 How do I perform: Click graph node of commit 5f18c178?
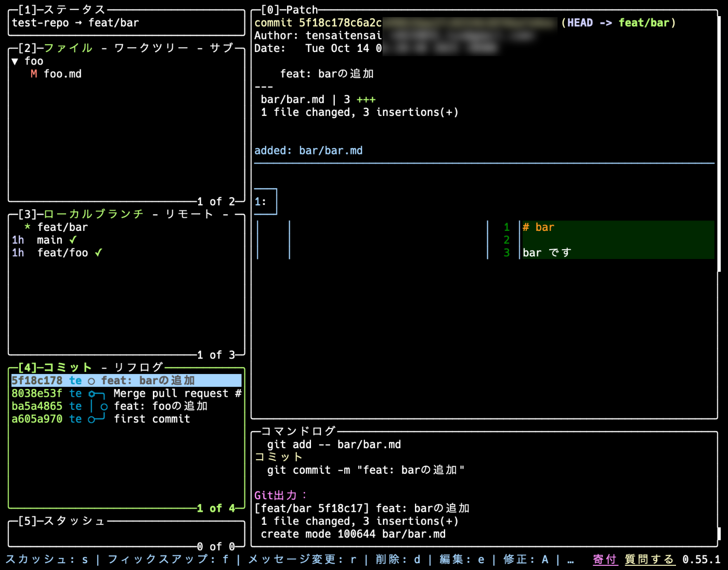tap(92, 381)
